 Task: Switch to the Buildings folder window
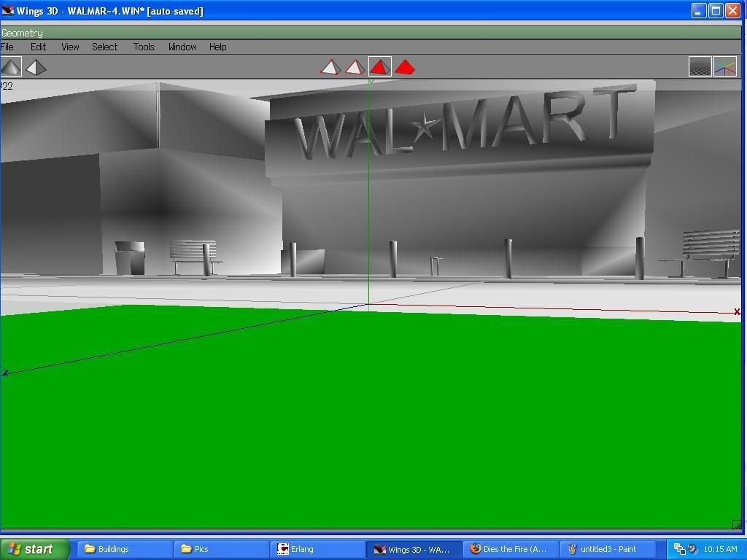(125, 549)
